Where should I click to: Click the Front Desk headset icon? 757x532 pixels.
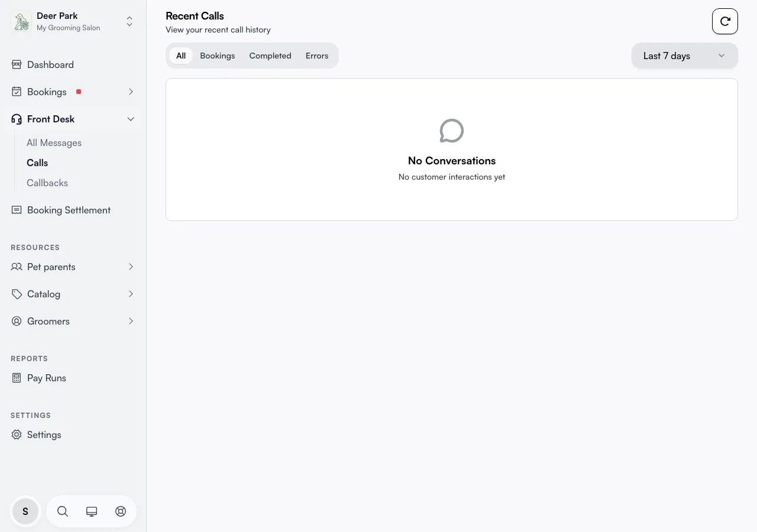(x=17, y=119)
